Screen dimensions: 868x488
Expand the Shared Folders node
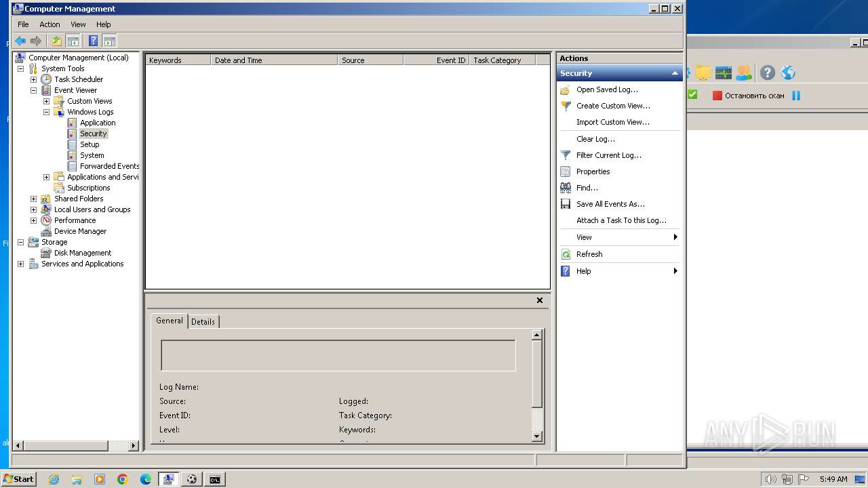pos(33,199)
